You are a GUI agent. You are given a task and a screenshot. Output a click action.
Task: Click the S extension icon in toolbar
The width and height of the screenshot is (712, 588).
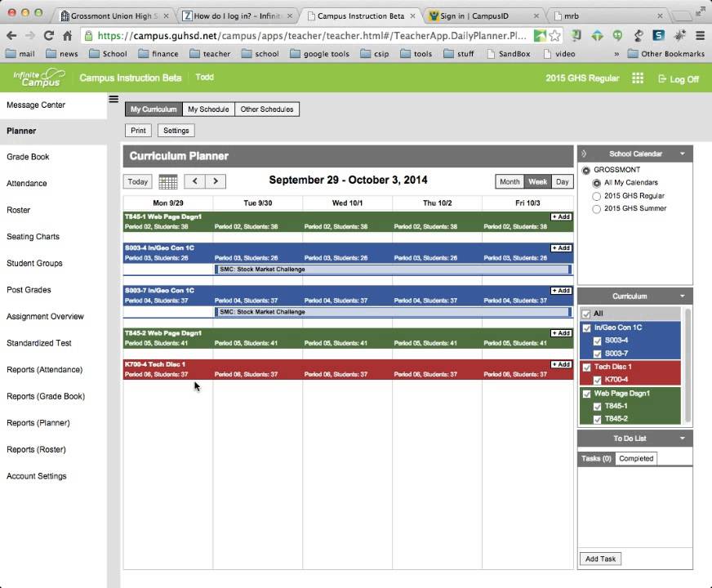coord(658,35)
